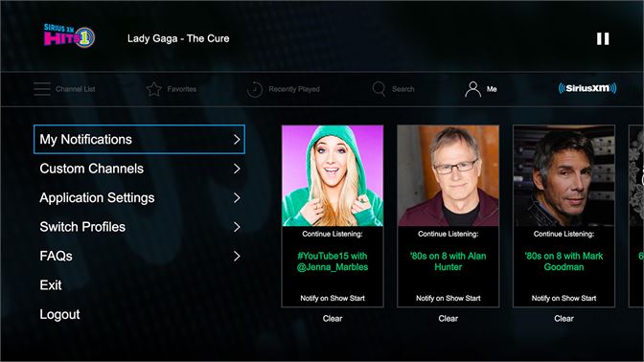Open the FAQs menu item
This screenshot has height=362, width=644.
140,256
